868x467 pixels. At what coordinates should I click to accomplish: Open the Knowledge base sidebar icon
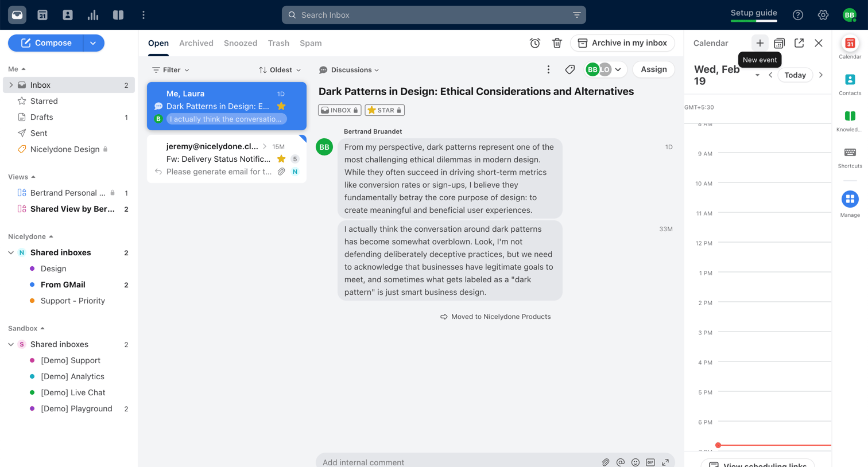(x=850, y=120)
